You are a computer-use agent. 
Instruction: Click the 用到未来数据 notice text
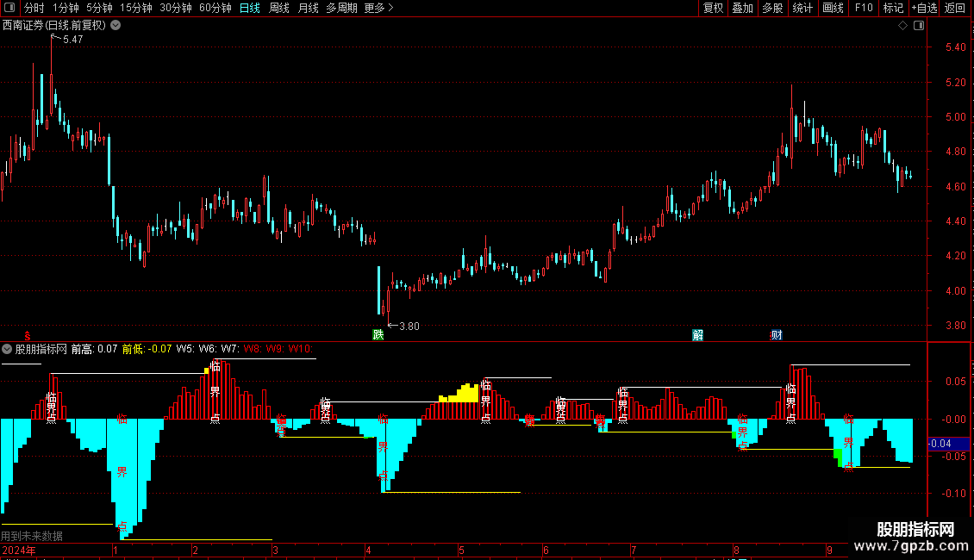pyautogui.click(x=32, y=536)
